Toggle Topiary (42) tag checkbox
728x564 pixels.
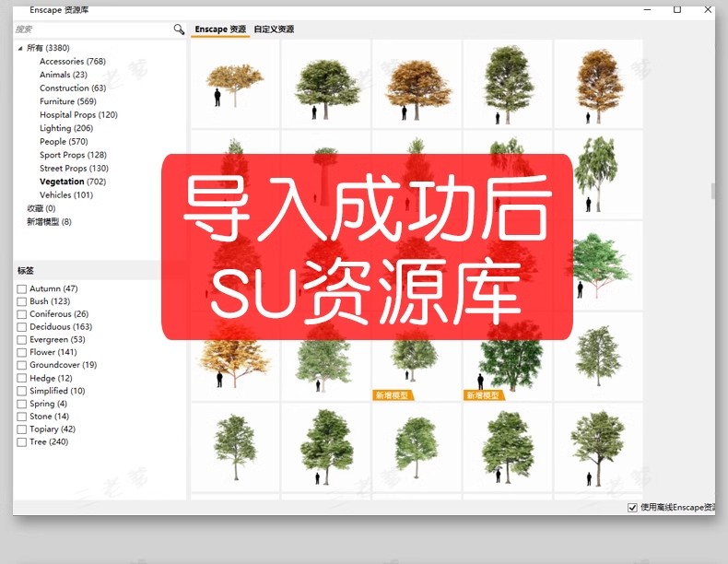pos(22,429)
